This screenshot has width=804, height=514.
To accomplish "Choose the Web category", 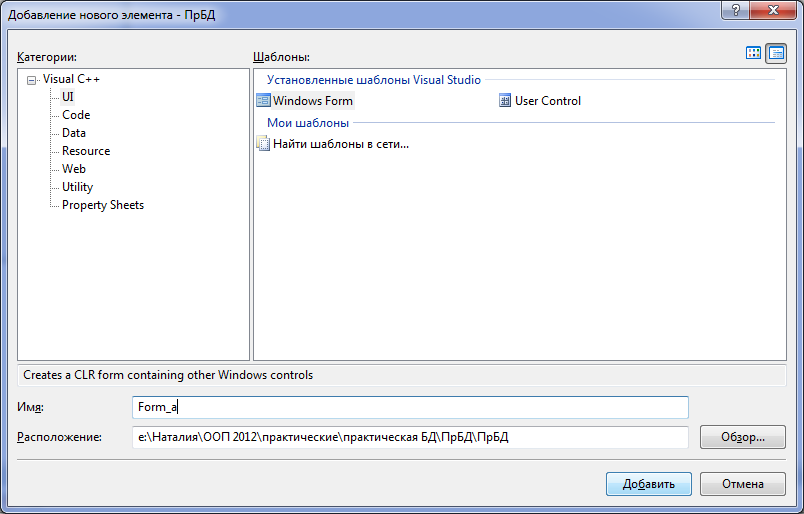I will point(74,169).
